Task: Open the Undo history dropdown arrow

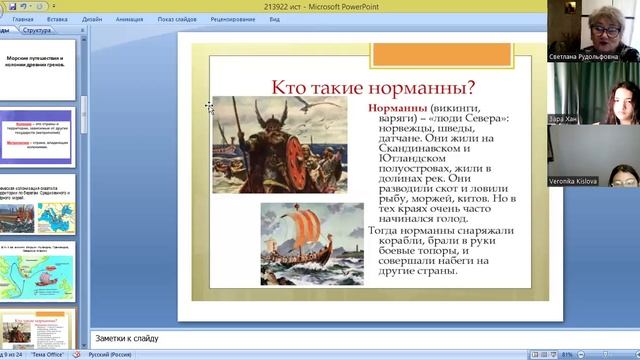Action: click(30, 7)
